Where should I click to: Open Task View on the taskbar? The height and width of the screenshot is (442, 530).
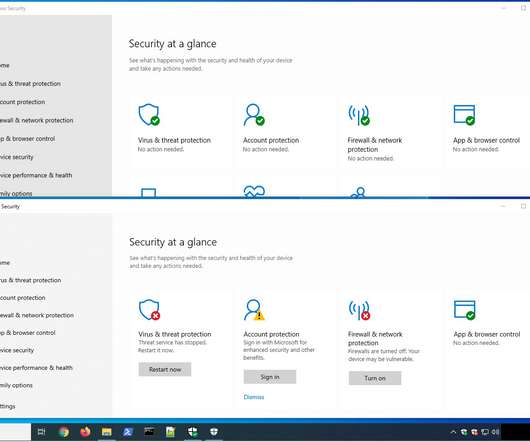[x=41, y=432]
